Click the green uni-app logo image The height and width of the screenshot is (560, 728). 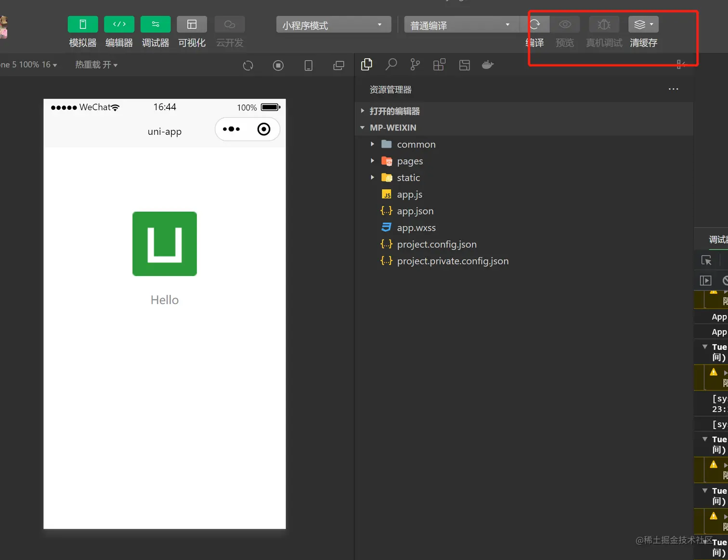pos(165,244)
